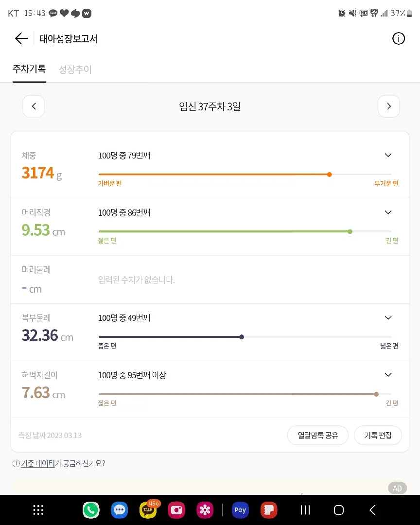Expand the 허벅지길이 details chevron

388,375
